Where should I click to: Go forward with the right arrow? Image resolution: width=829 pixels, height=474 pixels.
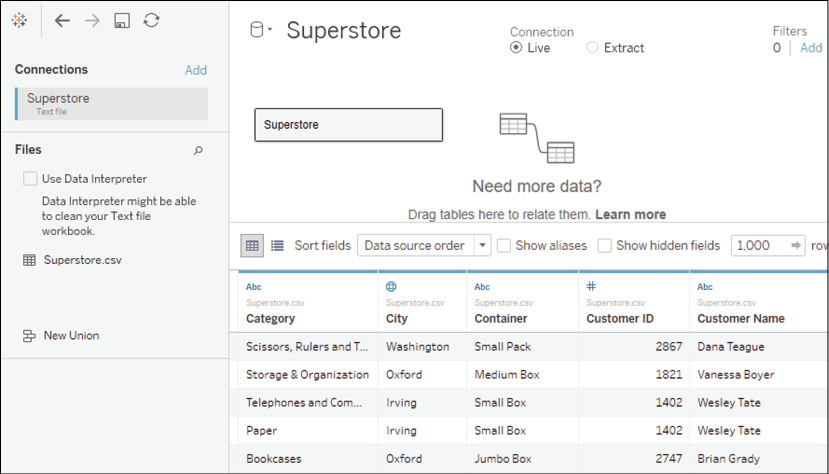coord(92,21)
